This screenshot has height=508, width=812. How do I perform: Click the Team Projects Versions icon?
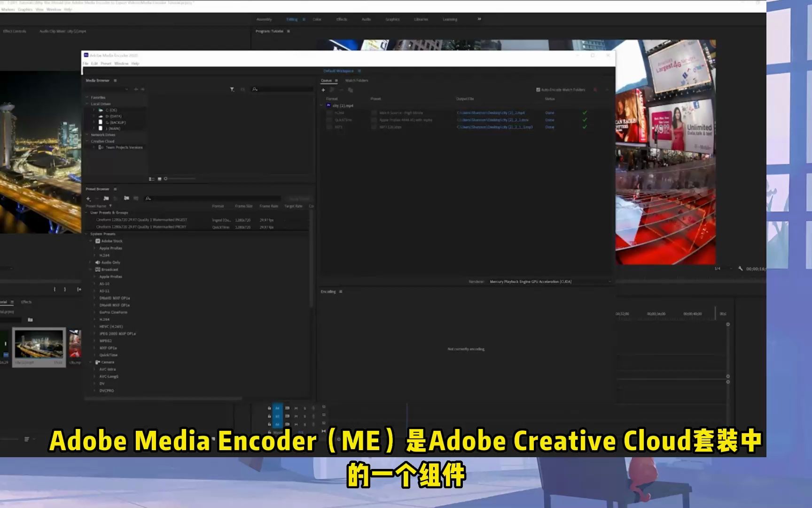(101, 147)
